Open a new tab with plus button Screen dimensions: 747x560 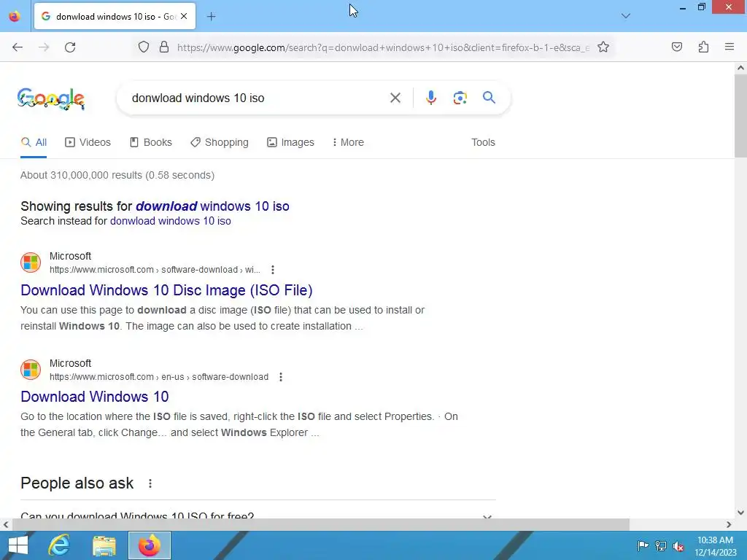tap(211, 17)
